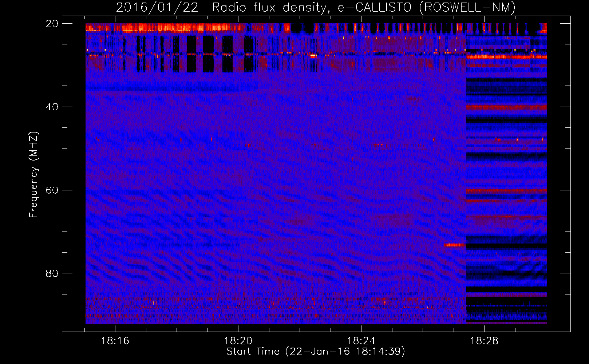589x364 pixels.
Task: Click the 18:28 time tick label
Action: (484, 341)
